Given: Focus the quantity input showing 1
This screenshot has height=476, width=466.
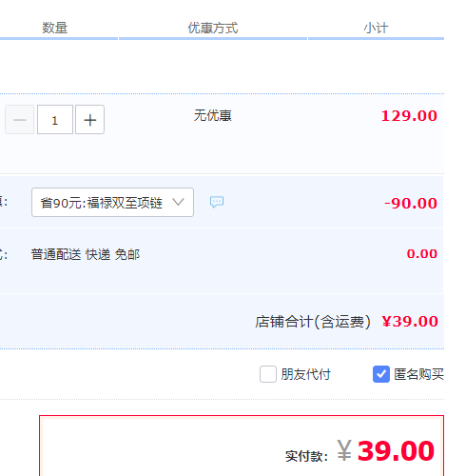Looking at the screenshot, I should click(x=55, y=120).
